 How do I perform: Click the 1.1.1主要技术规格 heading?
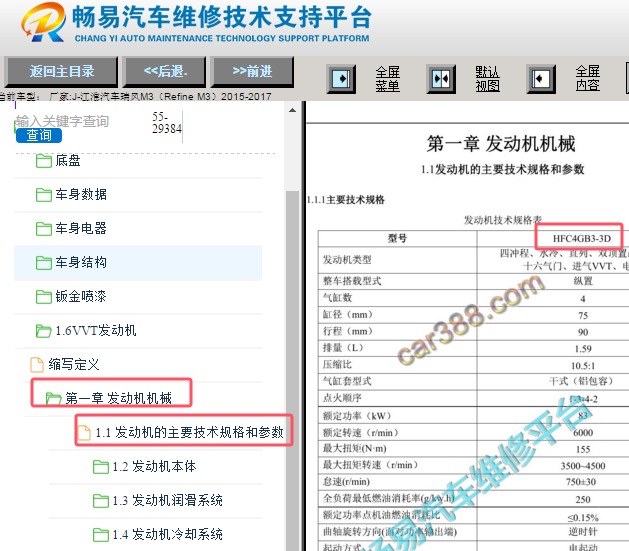click(346, 200)
